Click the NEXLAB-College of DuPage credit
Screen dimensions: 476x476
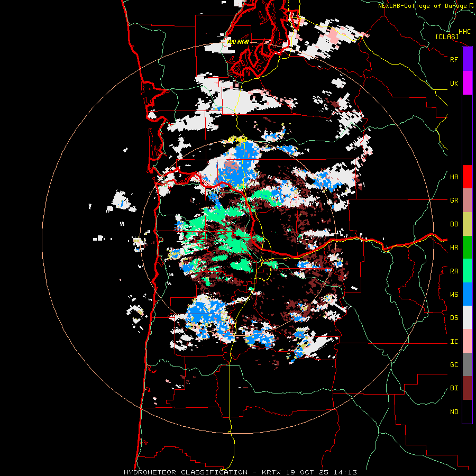[422, 6]
